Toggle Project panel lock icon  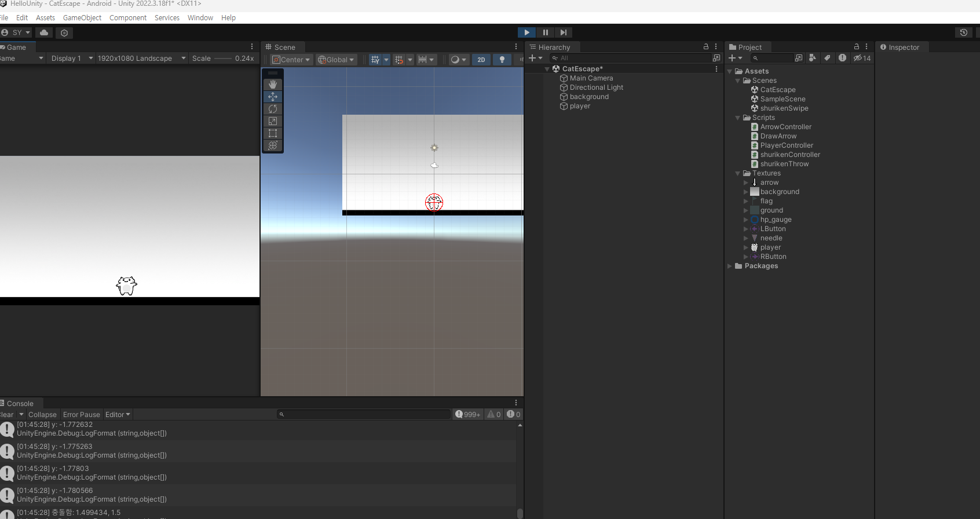[x=857, y=46]
